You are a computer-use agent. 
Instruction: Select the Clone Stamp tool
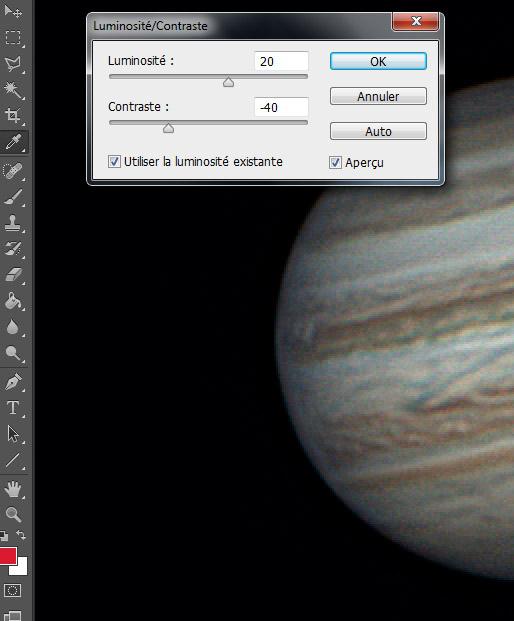pyautogui.click(x=13, y=223)
